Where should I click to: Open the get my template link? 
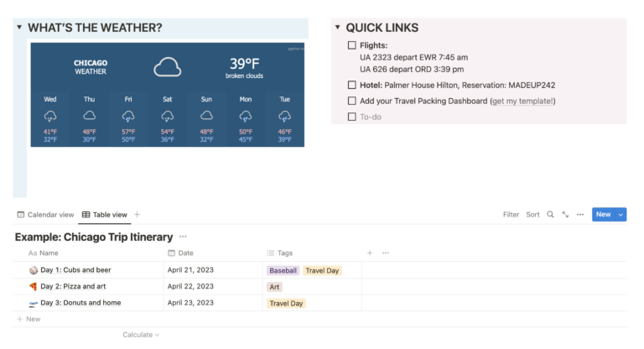click(x=522, y=102)
